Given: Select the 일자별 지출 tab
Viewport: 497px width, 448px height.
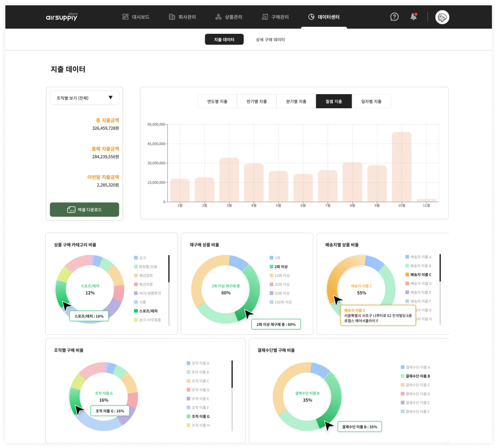Looking at the screenshot, I should pyautogui.click(x=371, y=101).
